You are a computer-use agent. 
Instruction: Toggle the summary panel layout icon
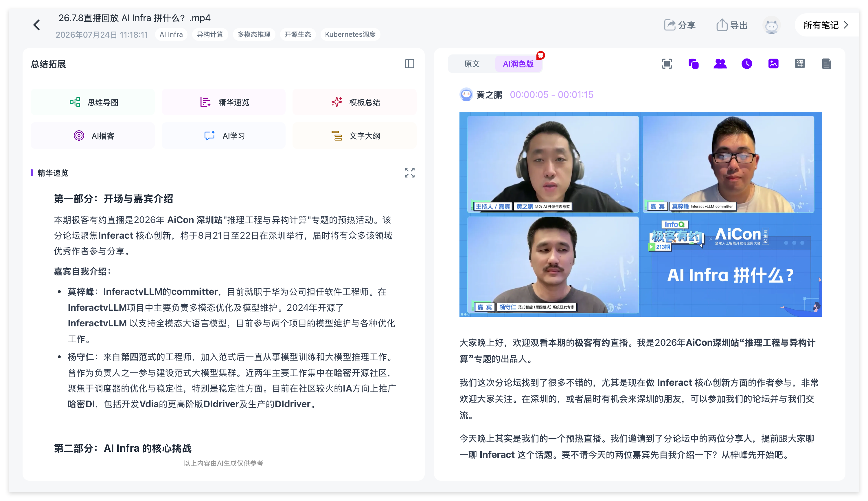[409, 64]
